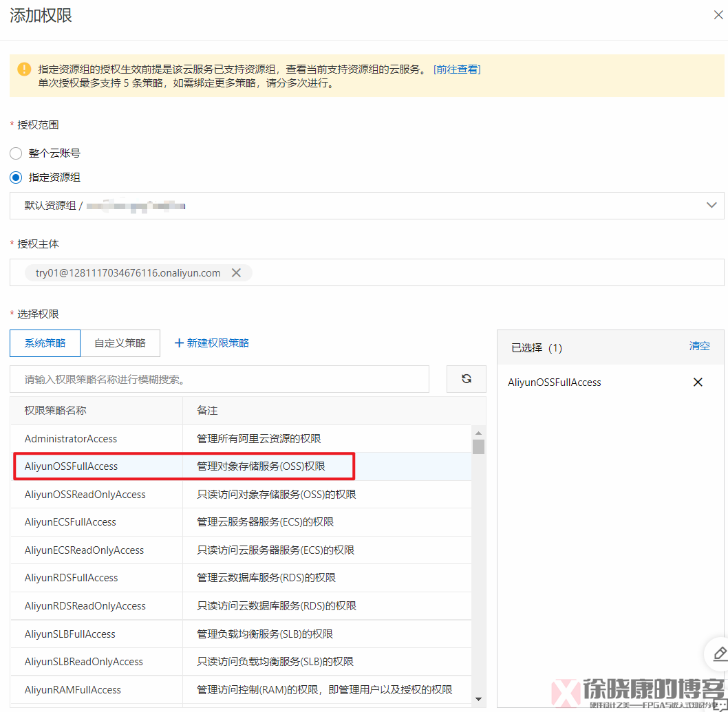Click the plus icon before 新建权限策略
Viewport: 728px width, 712px height.
[179, 343]
